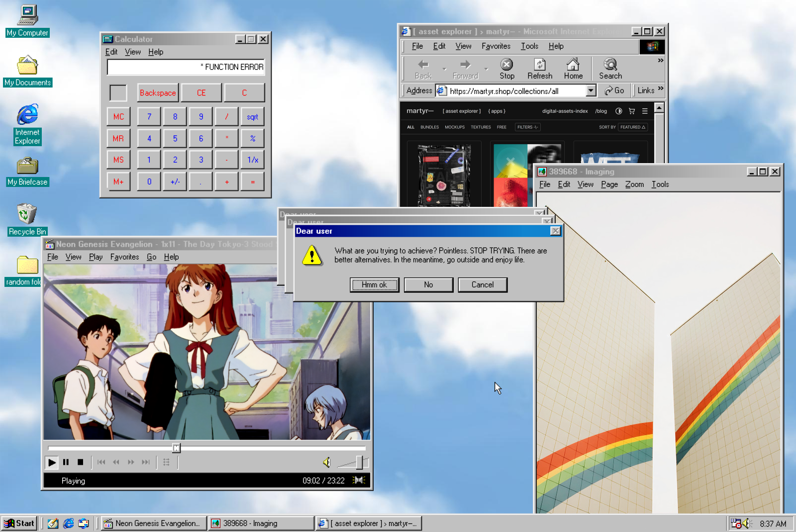Open the digital-assets-index link

pyautogui.click(x=565, y=111)
